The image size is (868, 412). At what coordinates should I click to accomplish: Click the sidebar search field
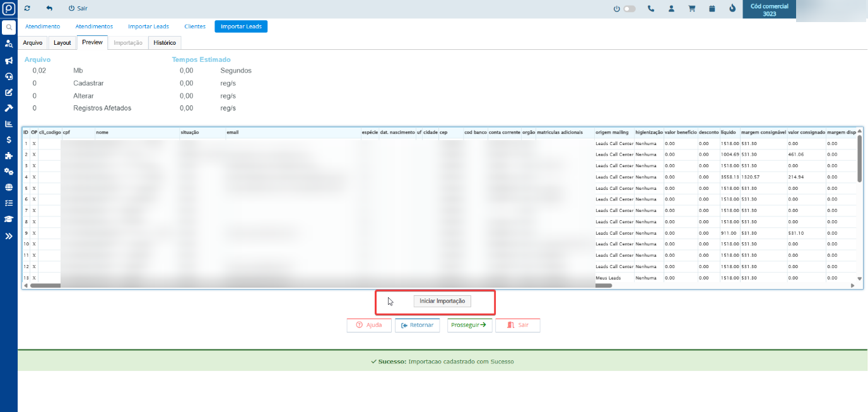[x=9, y=27]
